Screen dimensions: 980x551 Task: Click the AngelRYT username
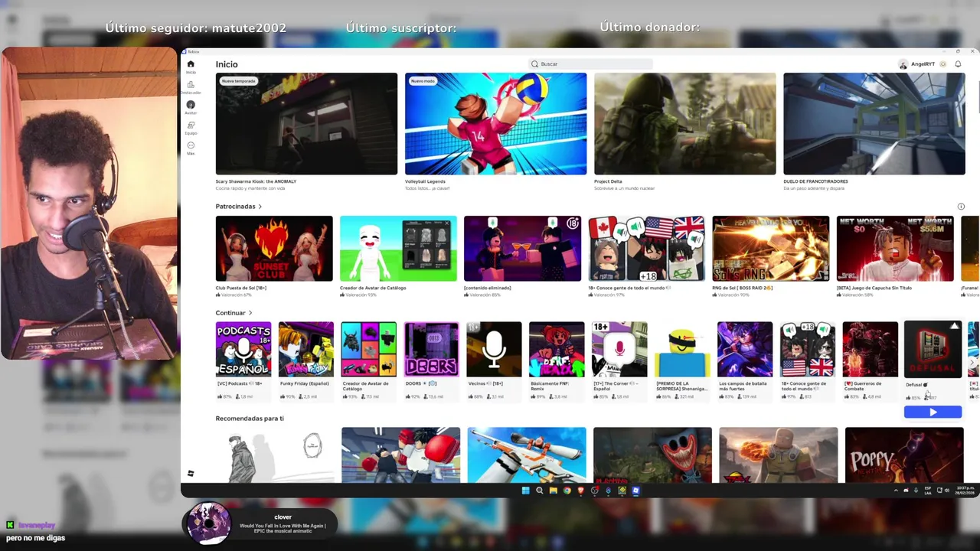click(x=923, y=64)
